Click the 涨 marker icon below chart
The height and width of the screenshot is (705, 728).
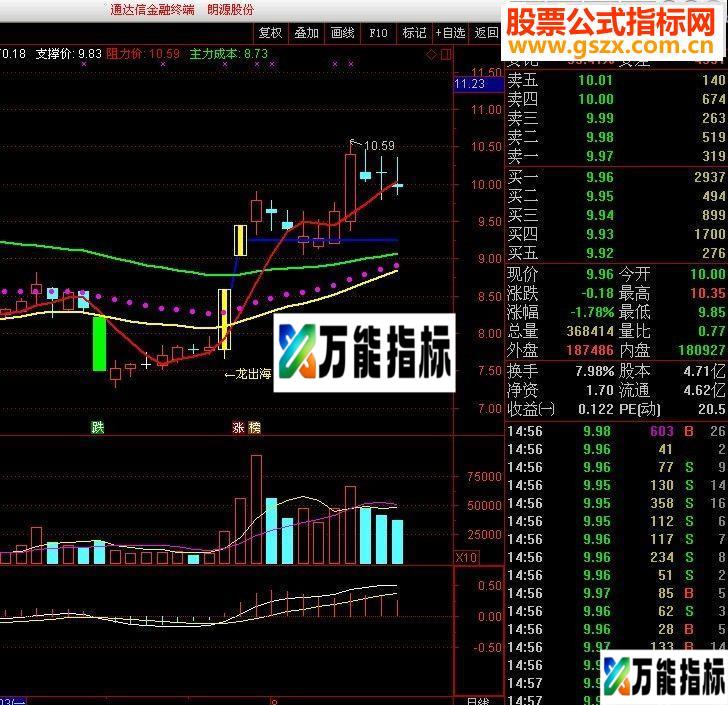pos(239,427)
